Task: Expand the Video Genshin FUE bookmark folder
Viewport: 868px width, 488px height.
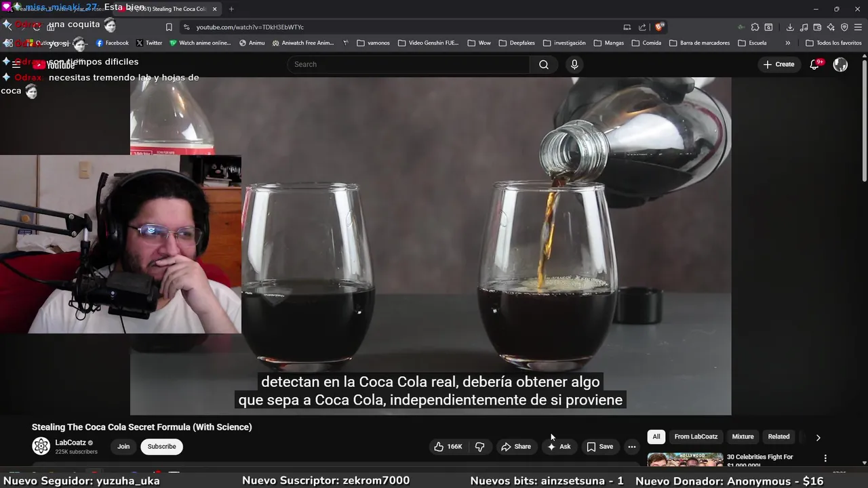Action: [428, 43]
